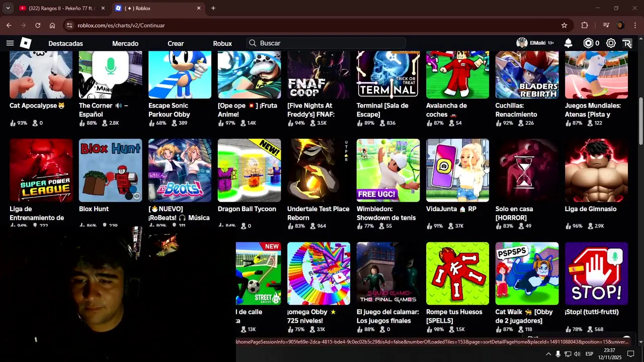This screenshot has width=644, height=362.
Task: Open the Blox Hunt game title
Action: click(94, 209)
